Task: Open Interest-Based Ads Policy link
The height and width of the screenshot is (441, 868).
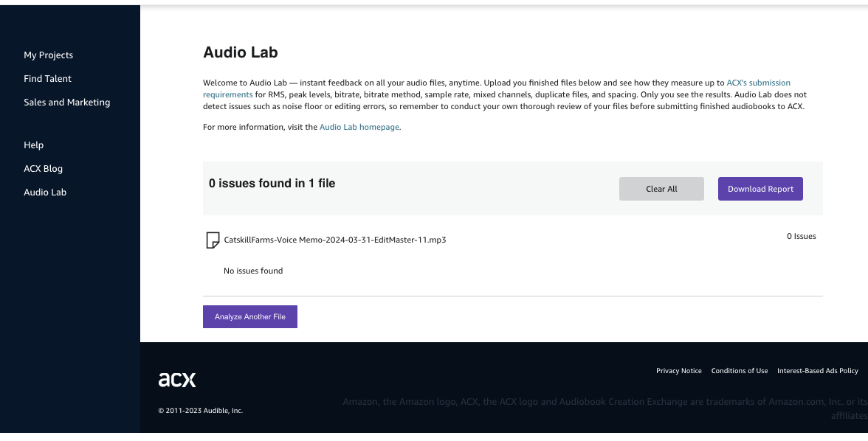Action: (x=818, y=371)
